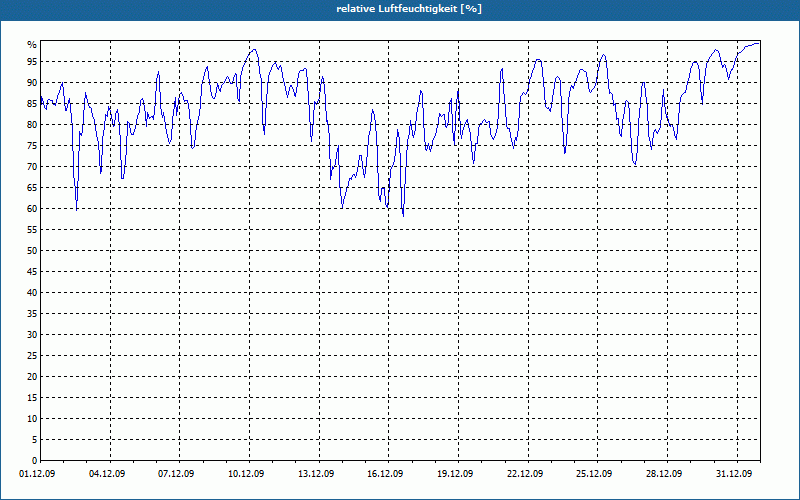Click the x-axis date label 07.12.09

tap(176, 474)
